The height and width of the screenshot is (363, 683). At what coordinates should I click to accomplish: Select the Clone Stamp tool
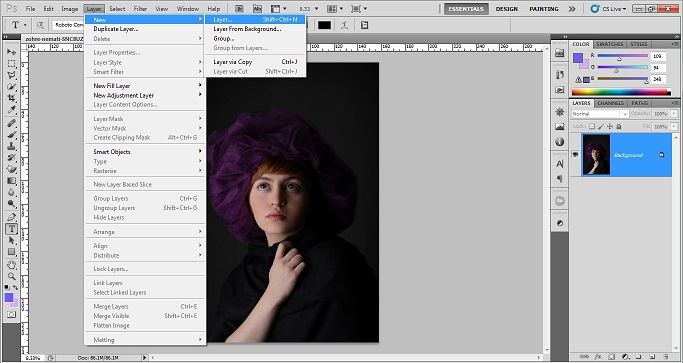coord(11,146)
